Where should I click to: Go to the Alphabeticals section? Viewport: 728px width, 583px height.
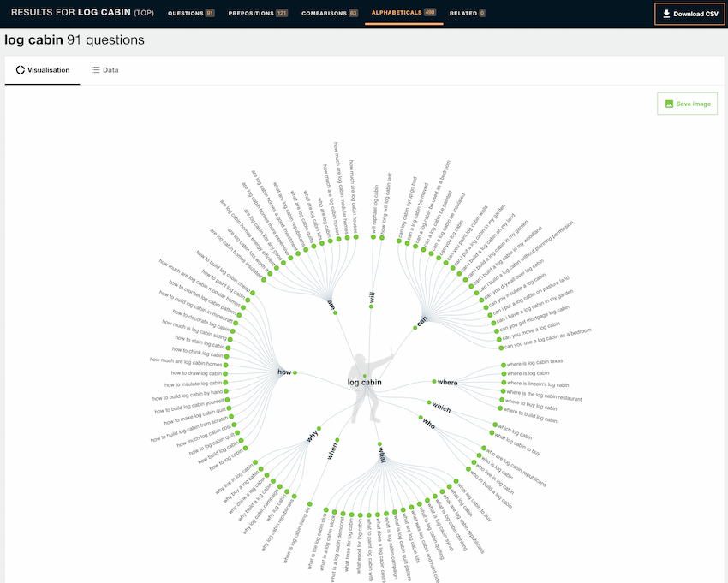[403, 14]
